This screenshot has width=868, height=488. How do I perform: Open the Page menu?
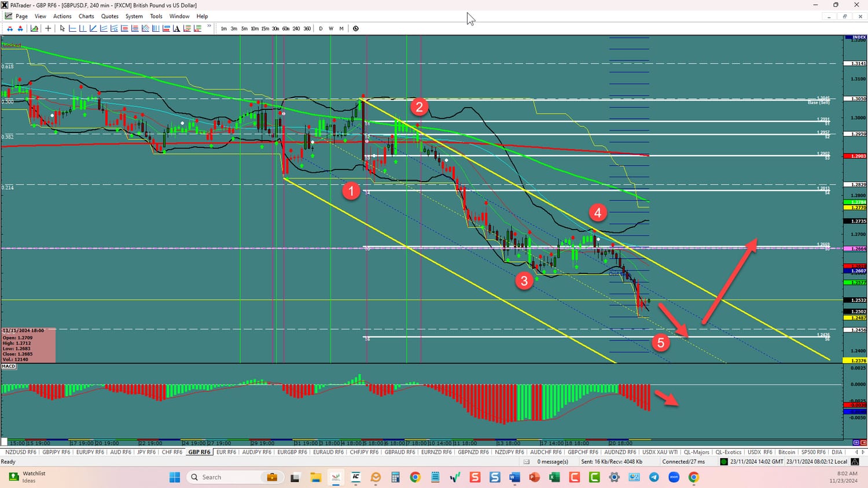click(22, 16)
